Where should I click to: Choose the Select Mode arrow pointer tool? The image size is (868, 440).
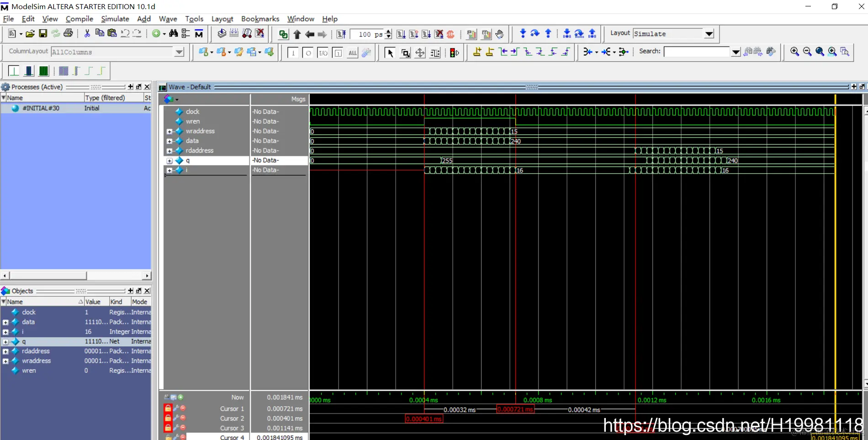[390, 53]
